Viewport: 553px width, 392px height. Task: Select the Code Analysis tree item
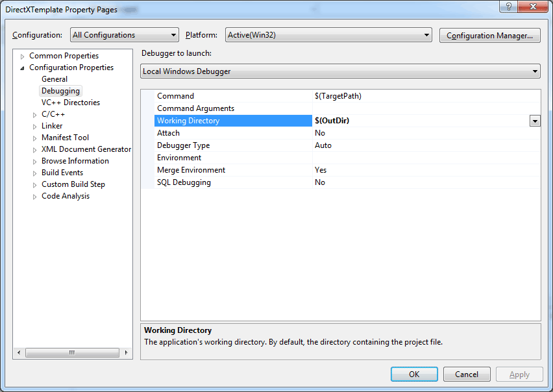pyautogui.click(x=66, y=195)
